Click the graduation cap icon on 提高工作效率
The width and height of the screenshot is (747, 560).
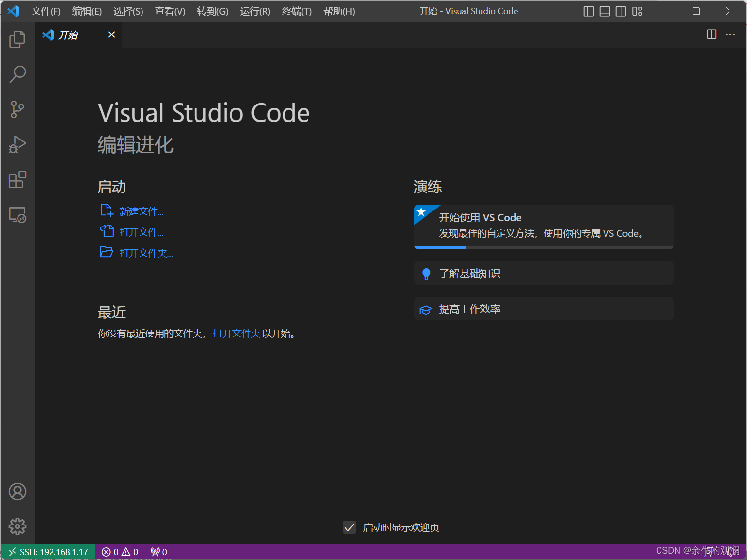pyautogui.click(x=426, y=310)
